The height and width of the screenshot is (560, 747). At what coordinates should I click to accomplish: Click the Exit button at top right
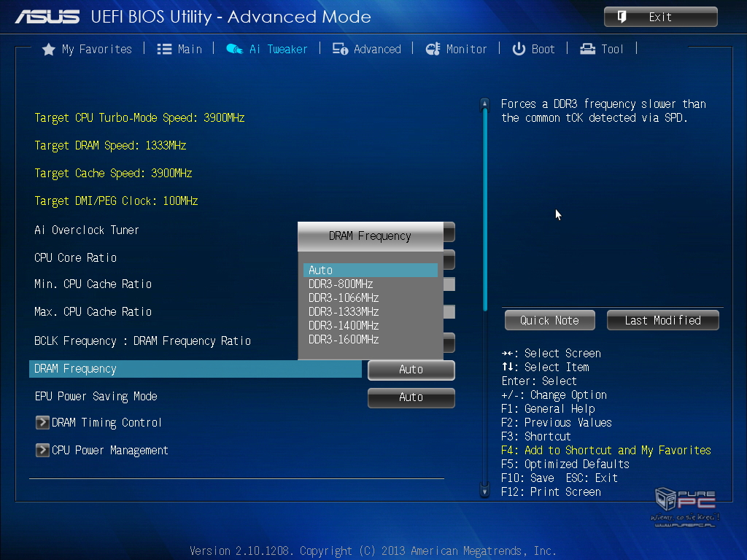660,17
